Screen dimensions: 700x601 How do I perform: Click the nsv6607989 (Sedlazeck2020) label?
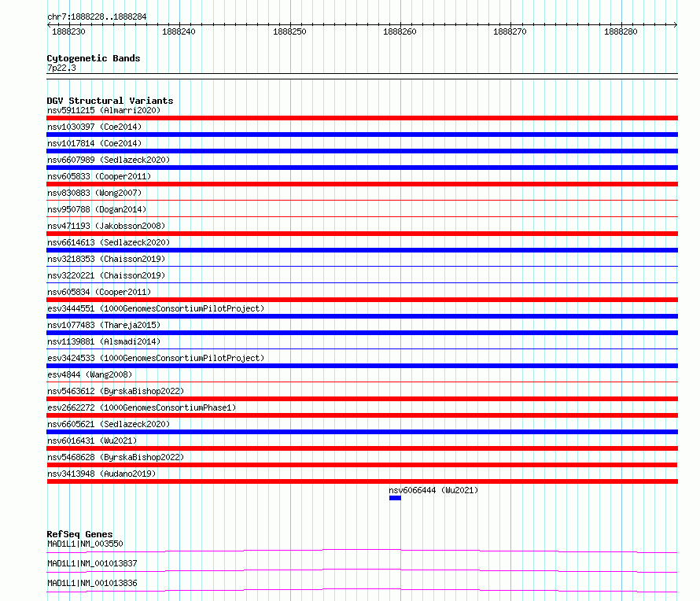(x=109, y=160)
